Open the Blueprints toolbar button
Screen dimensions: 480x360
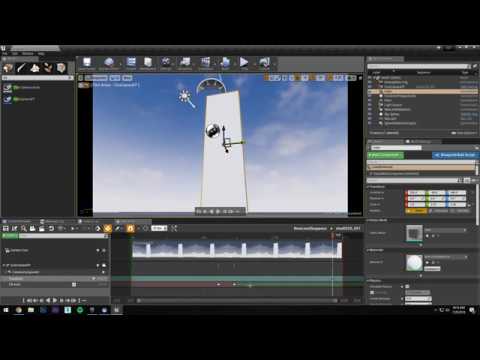(x=185, y=63)
